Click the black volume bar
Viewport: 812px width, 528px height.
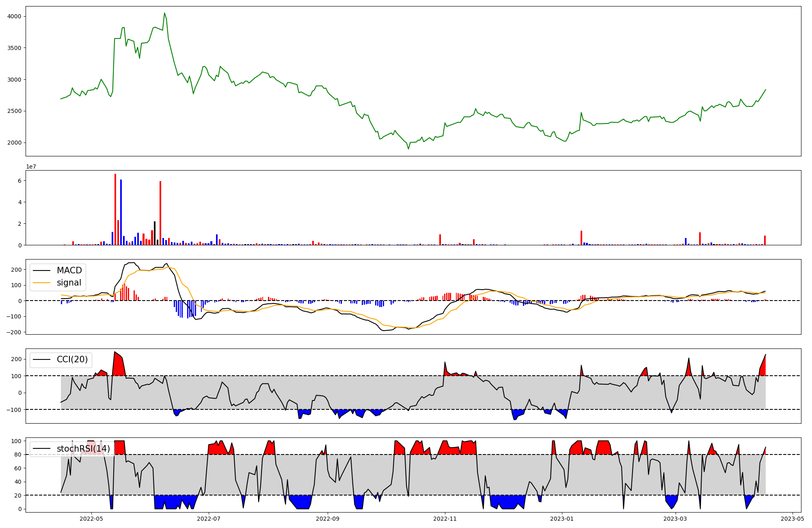pyautogui.click(x=155, y=233)
